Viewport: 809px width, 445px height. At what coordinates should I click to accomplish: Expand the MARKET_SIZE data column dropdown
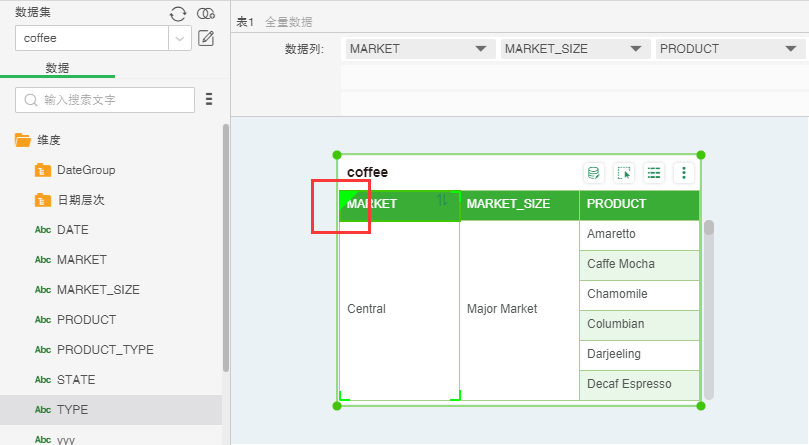point(636,48)
